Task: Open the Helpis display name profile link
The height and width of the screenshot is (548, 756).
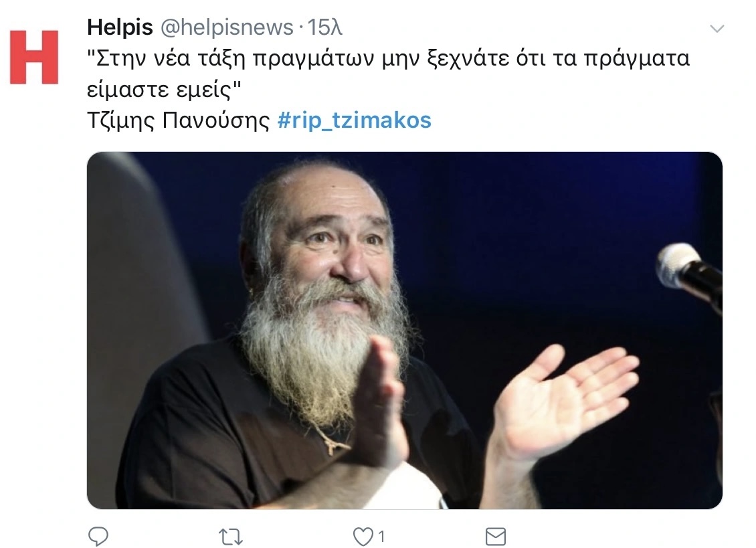Action: point(120,27)
